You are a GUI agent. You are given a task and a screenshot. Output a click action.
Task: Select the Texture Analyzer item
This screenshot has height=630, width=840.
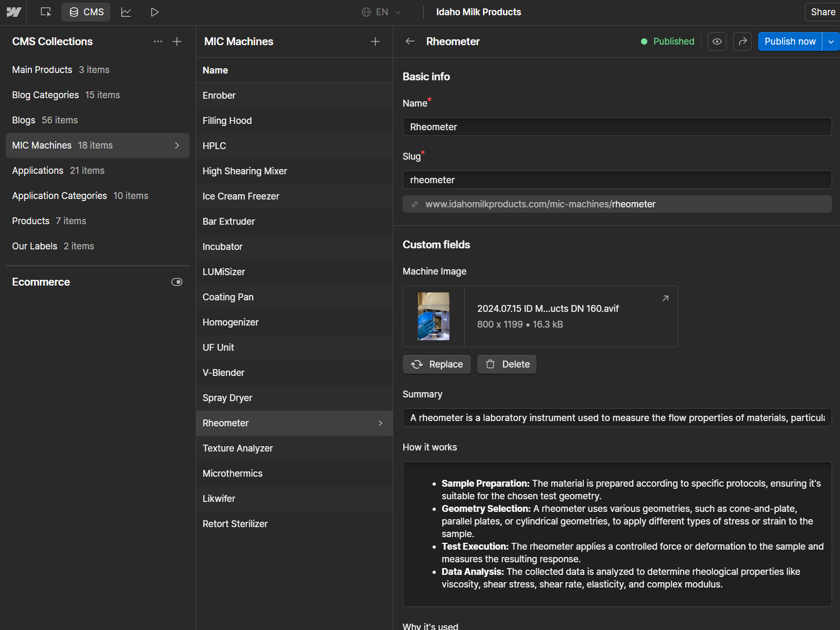pos(295,448)
